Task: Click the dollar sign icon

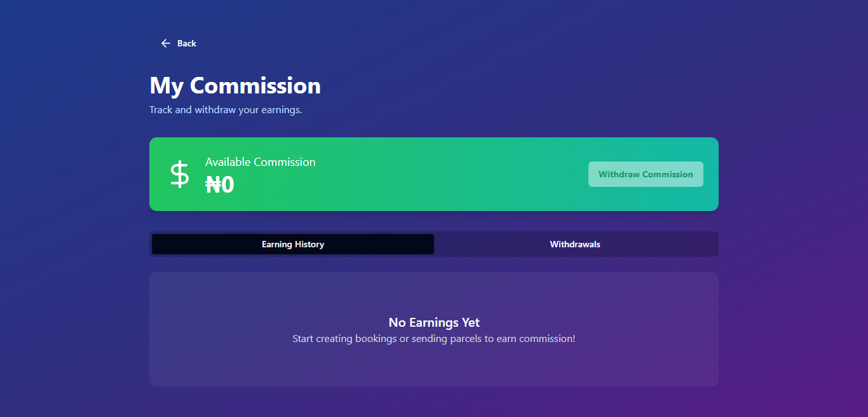Action: click(180, 174)
